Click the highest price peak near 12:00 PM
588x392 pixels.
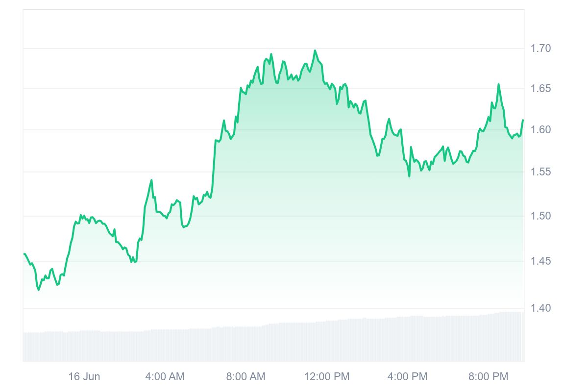(x=315, y=50)
